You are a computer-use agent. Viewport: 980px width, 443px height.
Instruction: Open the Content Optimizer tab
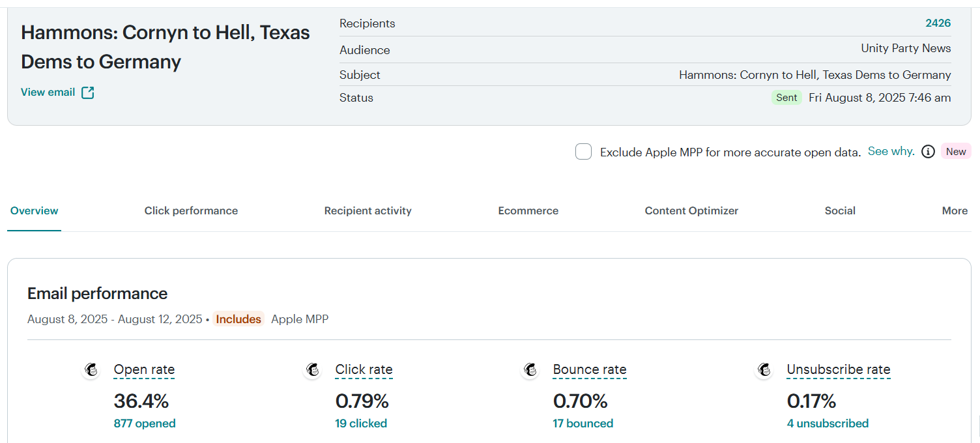[691, 210]
